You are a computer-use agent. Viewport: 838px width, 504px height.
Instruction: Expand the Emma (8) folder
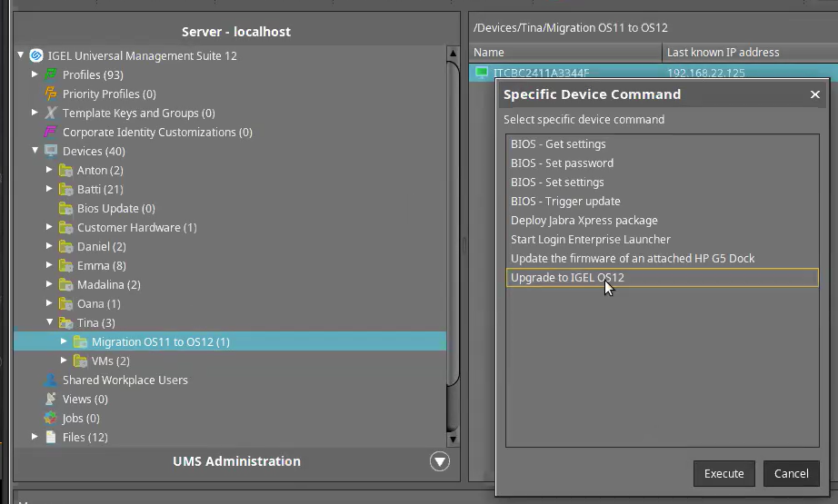coord(49,265)
